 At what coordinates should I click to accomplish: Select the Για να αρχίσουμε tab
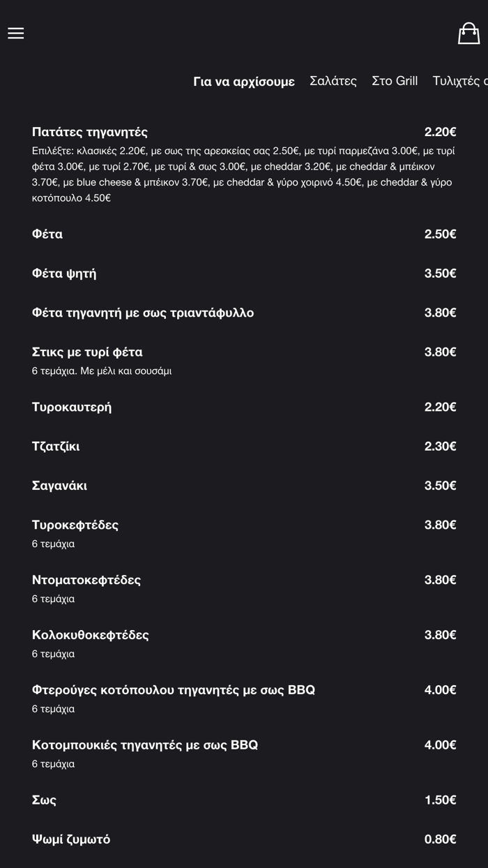point(243,82)
